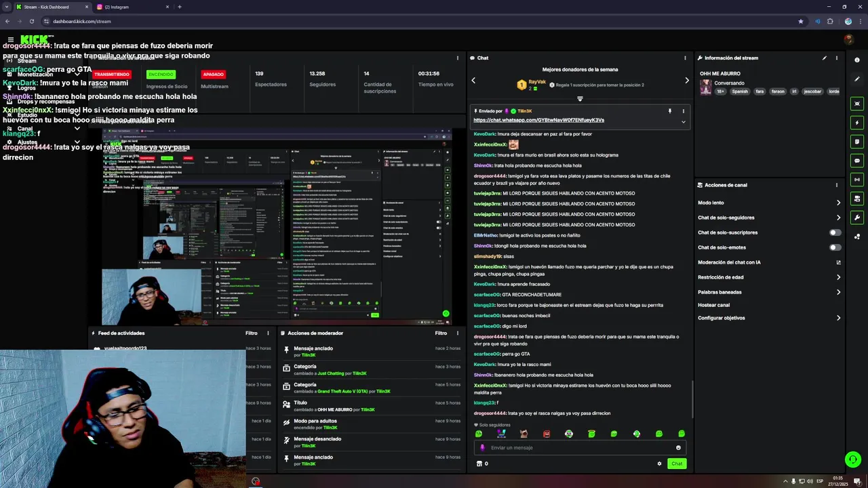Toggle the moderator log document icon in sidebar

(x=857, y=142)
